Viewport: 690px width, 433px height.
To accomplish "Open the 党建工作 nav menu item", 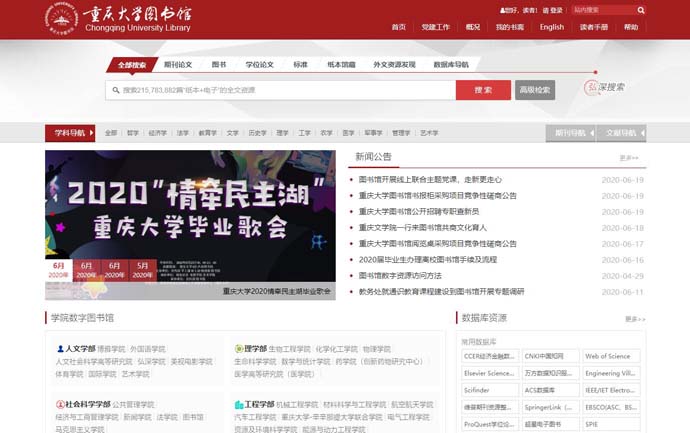I will coord(436,27).
